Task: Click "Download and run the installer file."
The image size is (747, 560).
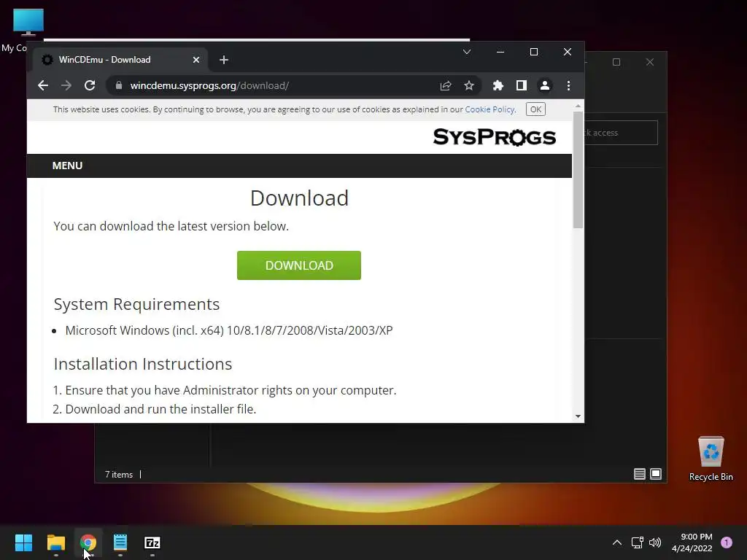Action: coord(160,409)
